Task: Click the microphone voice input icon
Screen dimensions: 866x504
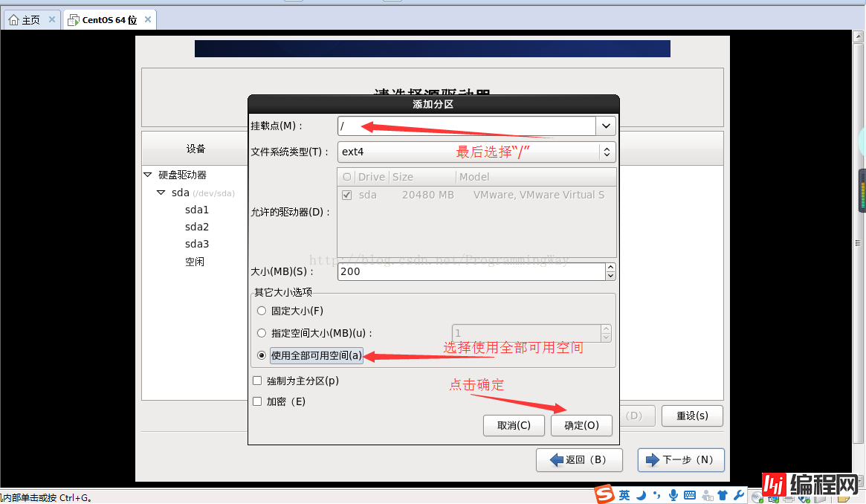Action: tap(673, 495)
